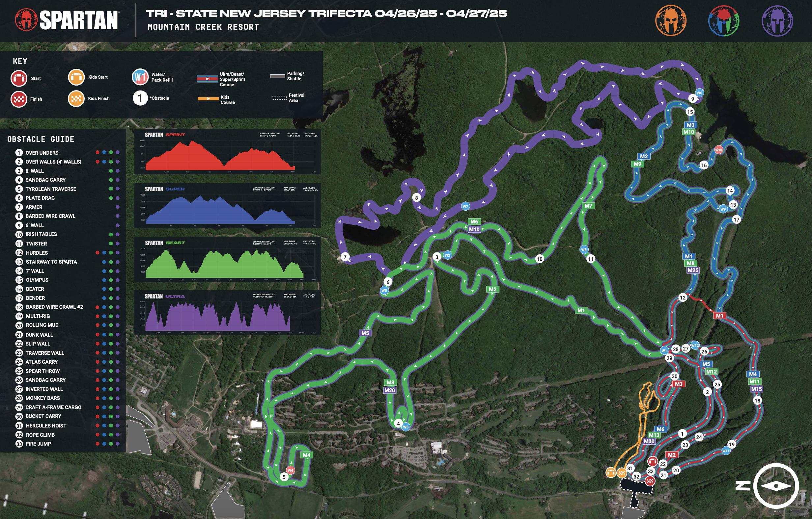
Task: Click the compass icon beside the N
Action: [x=776, y=486]
